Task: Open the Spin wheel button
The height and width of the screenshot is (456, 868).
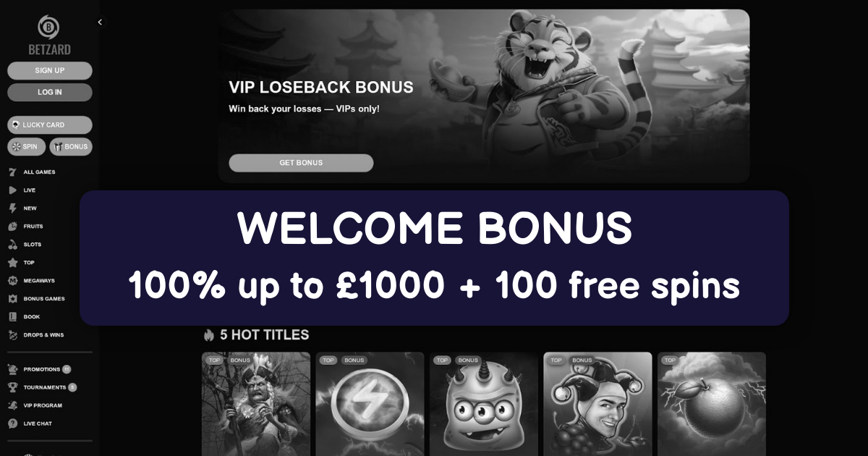Action: point(26,147)
